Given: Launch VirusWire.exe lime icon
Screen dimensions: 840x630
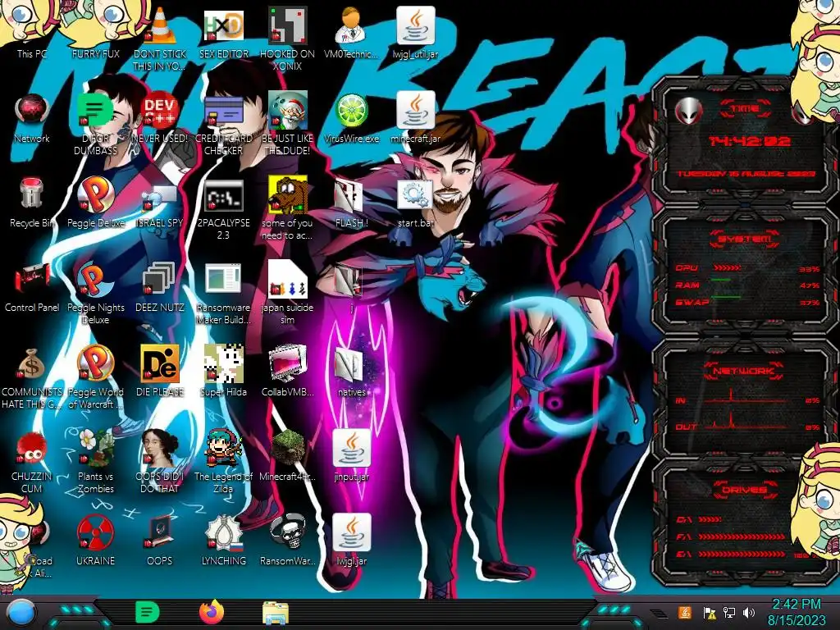Looking at the screenshot, I should click(351, 111).
